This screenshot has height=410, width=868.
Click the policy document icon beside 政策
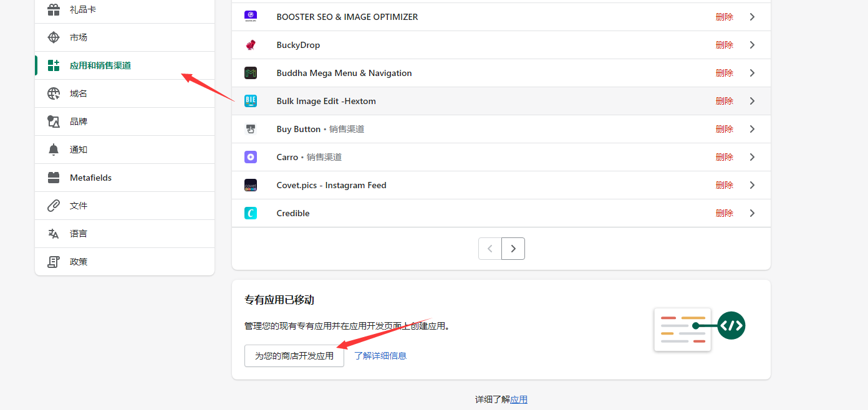click(x=54, y=262)
